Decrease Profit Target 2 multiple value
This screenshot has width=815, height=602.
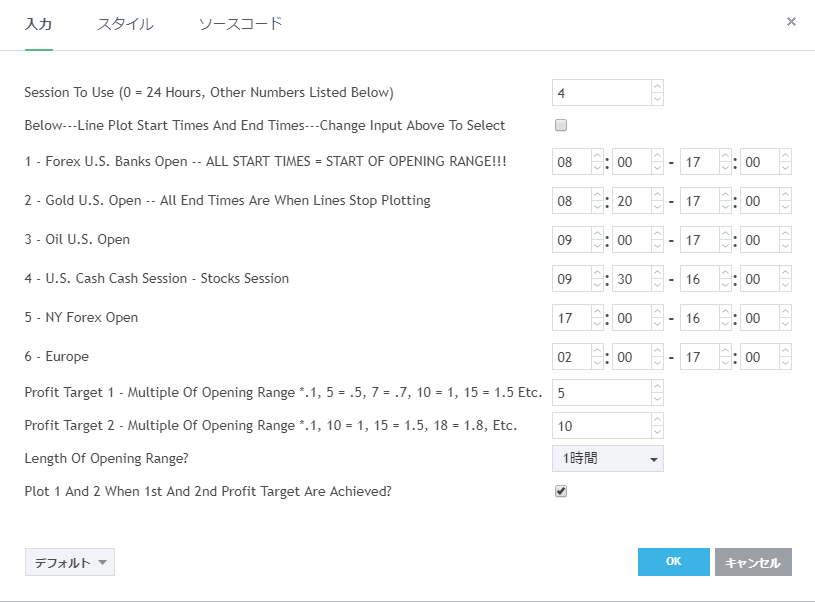[x=657, y=432]
